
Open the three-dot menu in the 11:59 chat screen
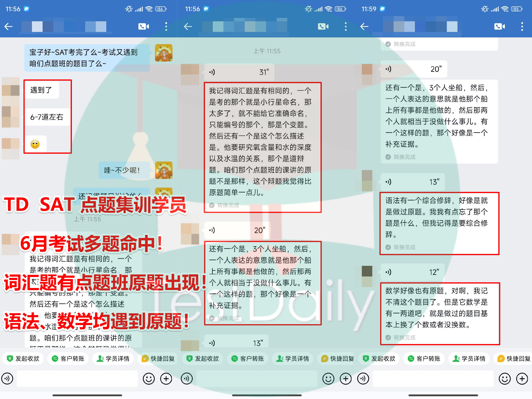tap(522, 26)
